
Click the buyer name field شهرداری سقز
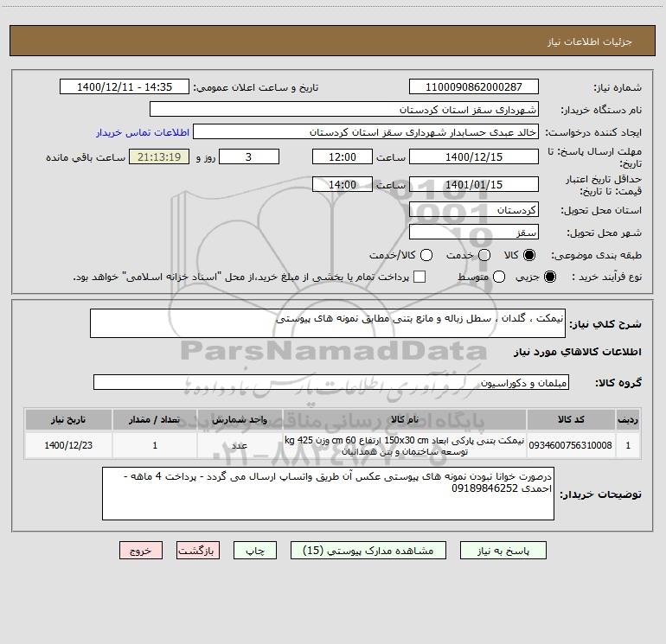point(344,110)
